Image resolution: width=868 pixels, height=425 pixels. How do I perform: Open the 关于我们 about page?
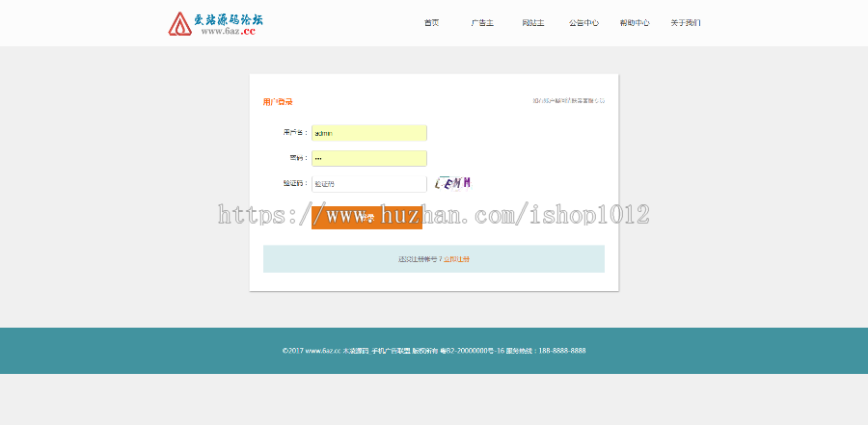pos(686,22)
